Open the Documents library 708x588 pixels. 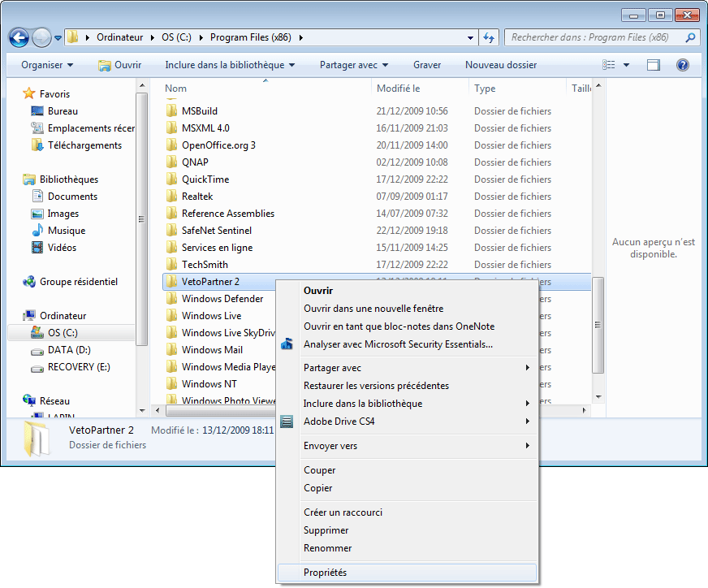65,197
